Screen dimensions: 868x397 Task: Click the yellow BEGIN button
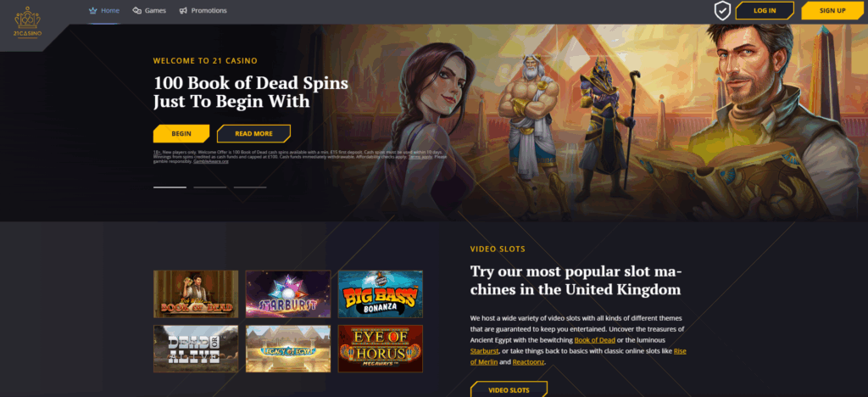pos(181,133)
